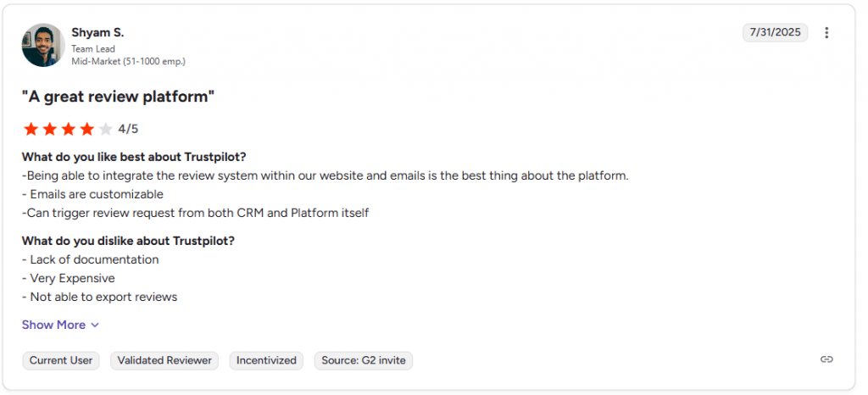Viewport: 868px width, 395px height.
Task: Click the empty gray fifth star
Action: [x=105, y=130]
